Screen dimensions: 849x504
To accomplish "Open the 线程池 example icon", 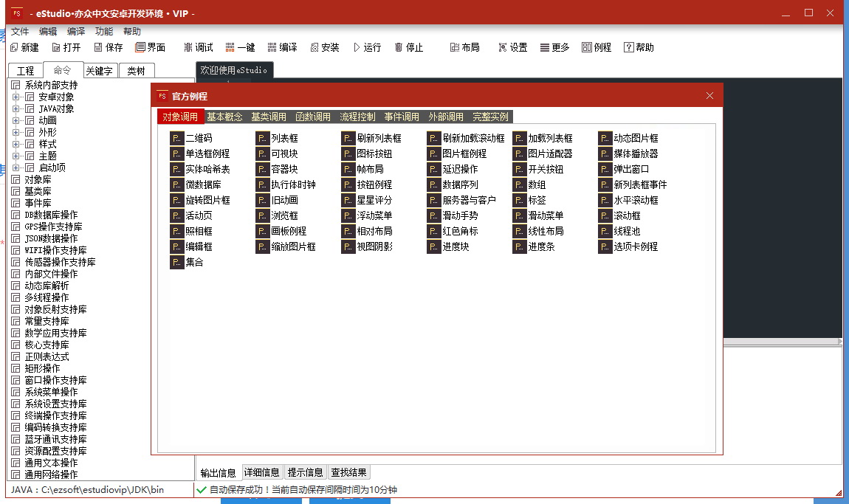I will tap(605, 231).
